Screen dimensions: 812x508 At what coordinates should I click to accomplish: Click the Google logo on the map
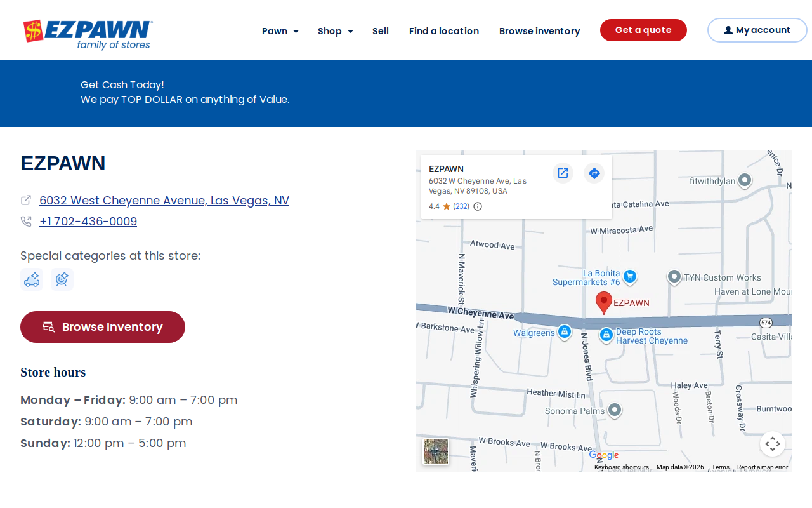[603, 455]
